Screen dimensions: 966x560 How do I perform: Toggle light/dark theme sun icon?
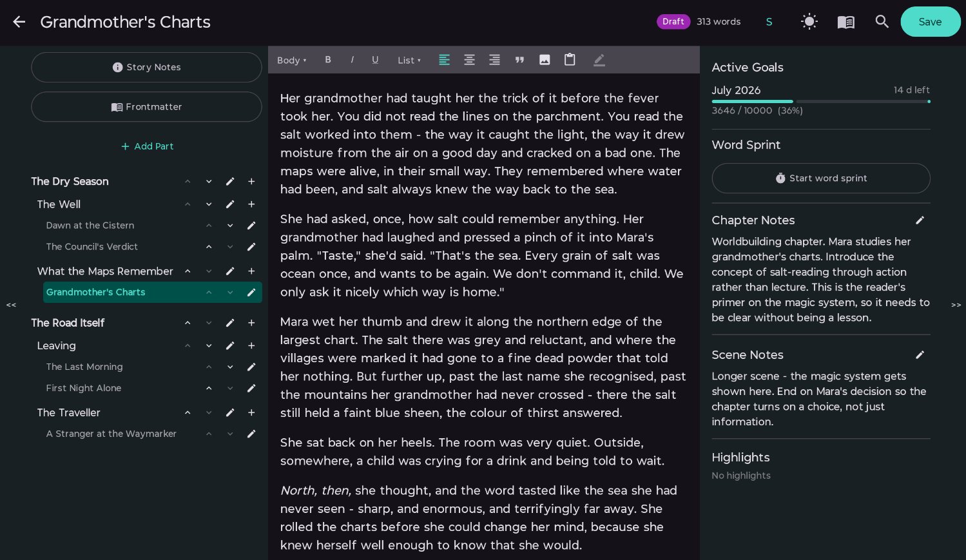(x=809, y=22)
